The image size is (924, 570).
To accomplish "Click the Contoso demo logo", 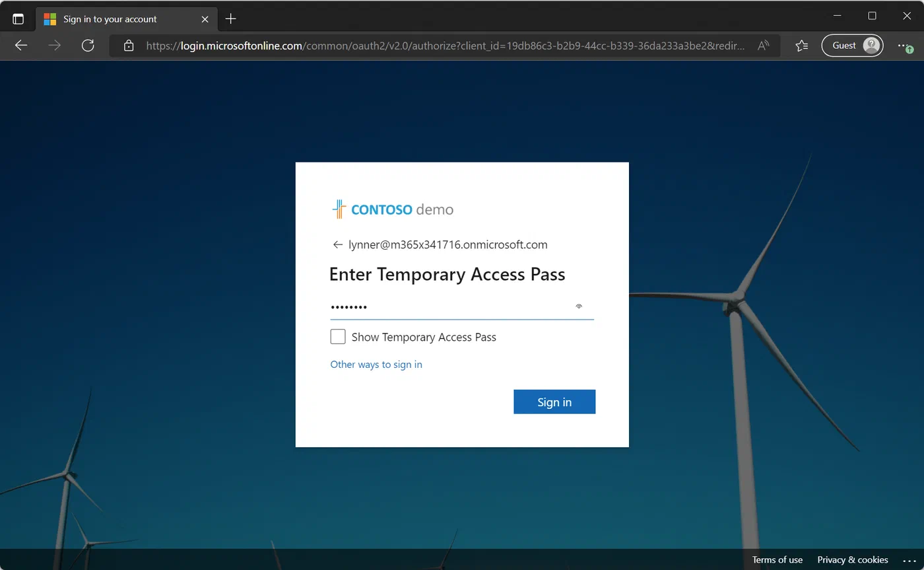I will pos(392,210).
